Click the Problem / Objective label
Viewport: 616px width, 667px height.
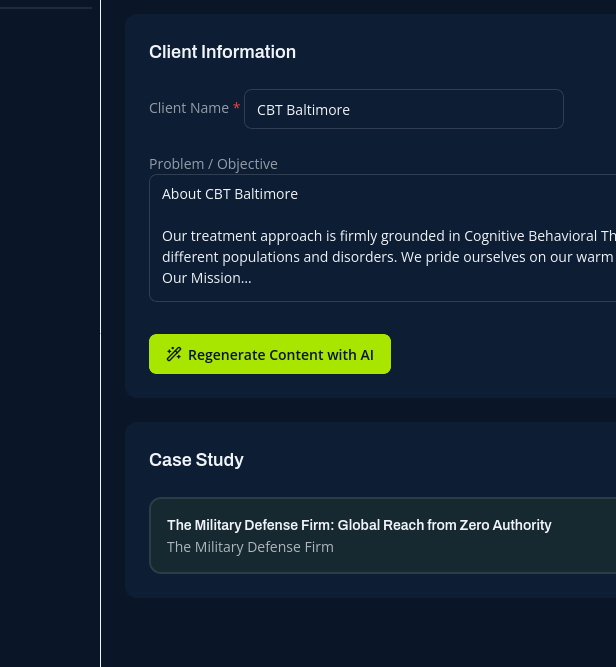coord(213,164)
